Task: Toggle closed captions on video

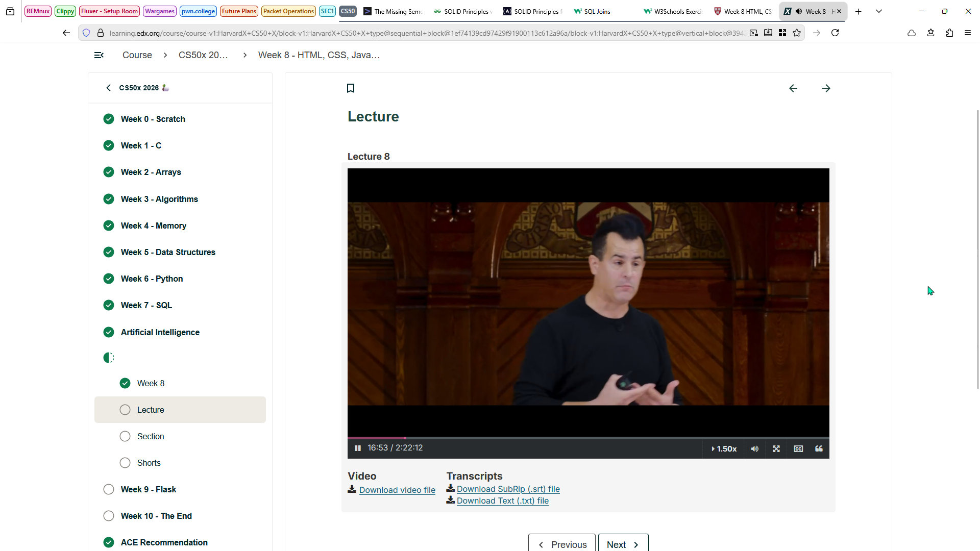Action: coord(798,449)
